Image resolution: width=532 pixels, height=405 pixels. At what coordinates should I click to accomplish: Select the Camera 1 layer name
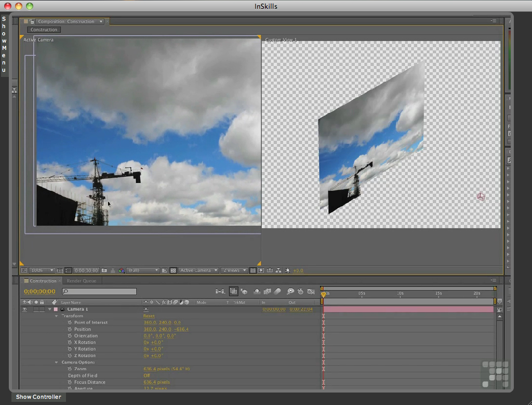(77, 309)
